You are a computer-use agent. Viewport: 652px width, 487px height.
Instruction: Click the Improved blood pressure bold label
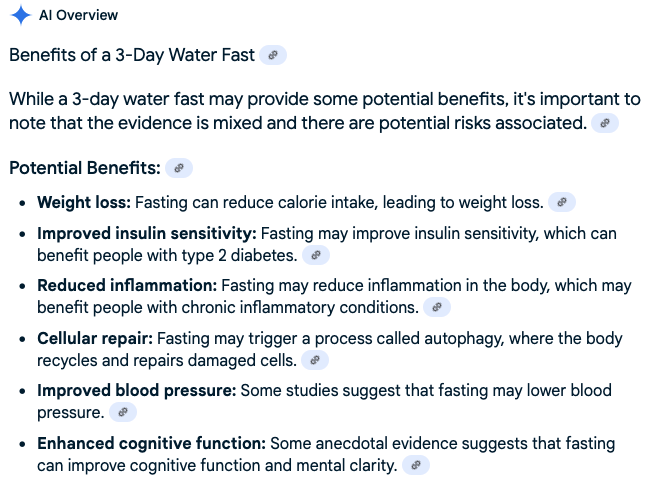[x=137, y=390]
